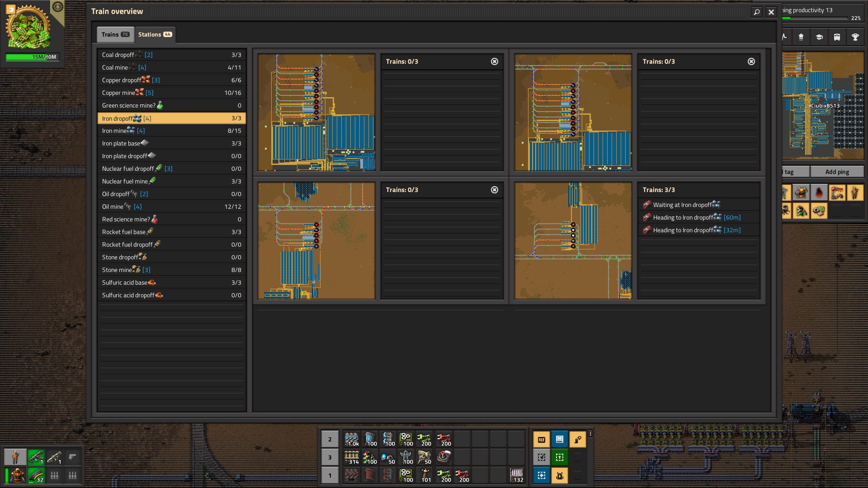Select the Iron plate base row
This screenshot has height=488, width=868.
pos(172,143)
